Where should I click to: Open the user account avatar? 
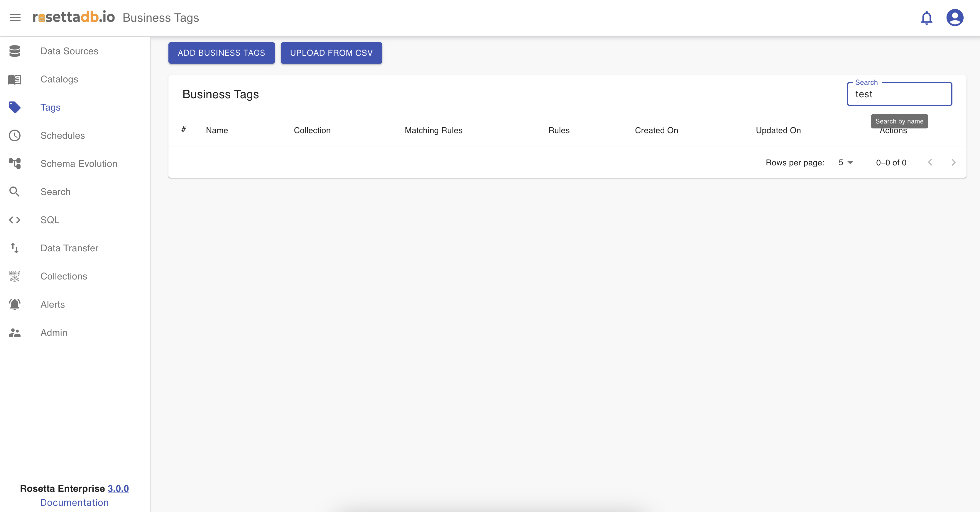(x=954, y=18)
